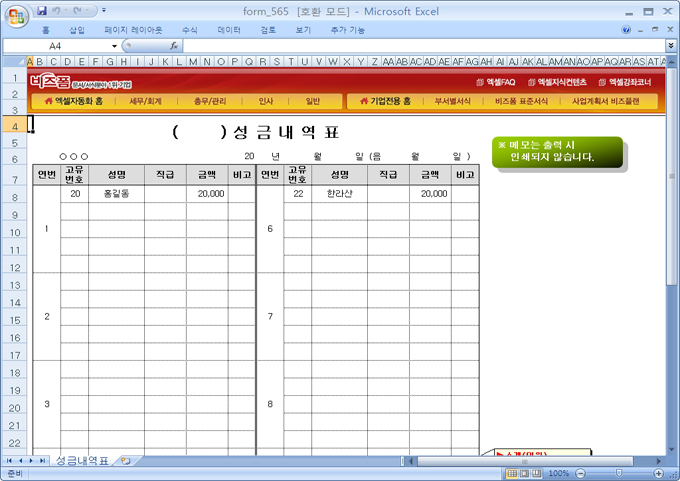
Task: Open the 세무/회계 category
Action: tap(145, 101)
